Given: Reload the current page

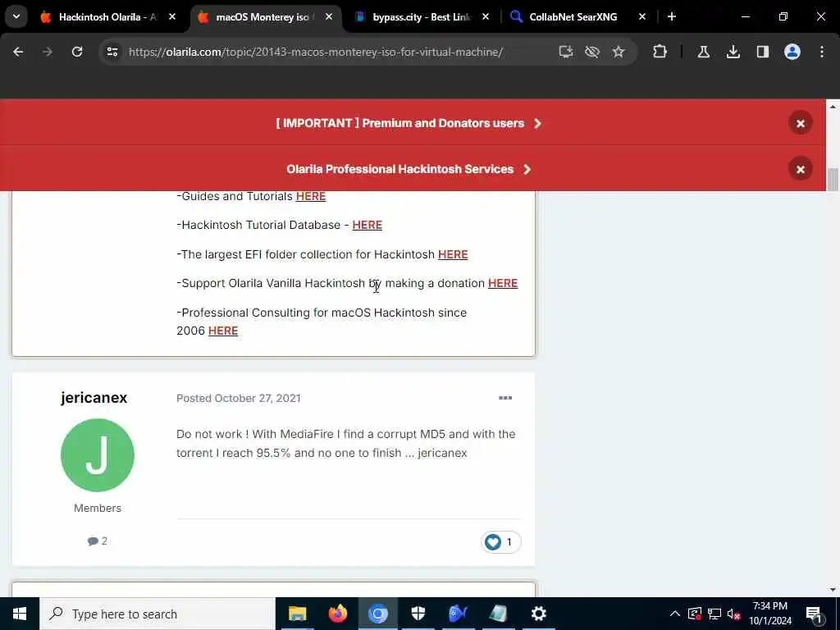Looking at the screenshot, I should coord(77,52).
